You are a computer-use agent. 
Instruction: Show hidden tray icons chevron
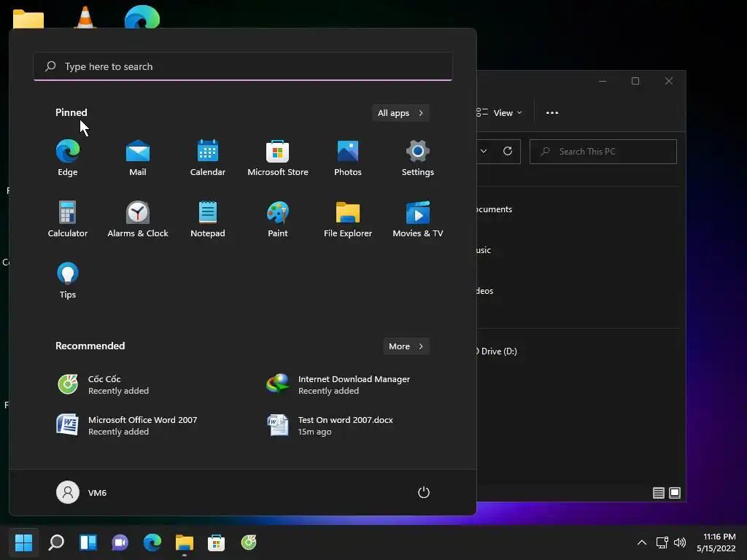[642, 542]
